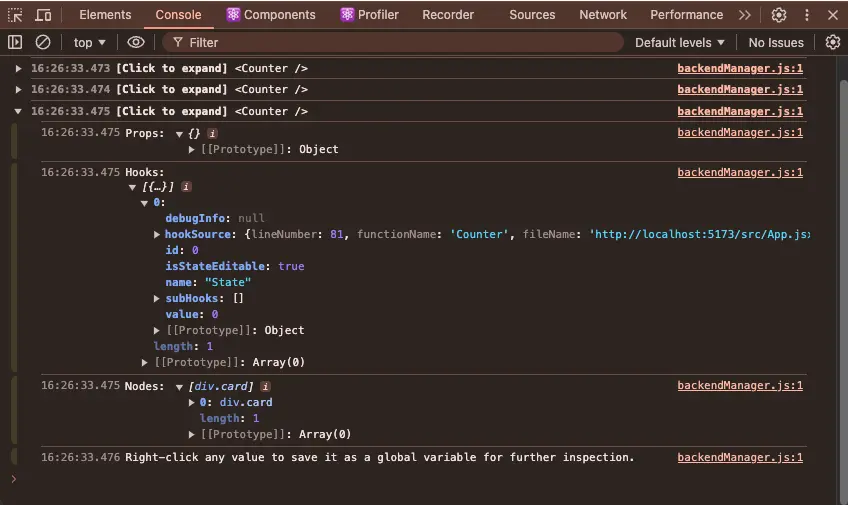The image size is (848, 505).
Task: Click the info icon next to Props {}
Action: (x=212, y=133)
